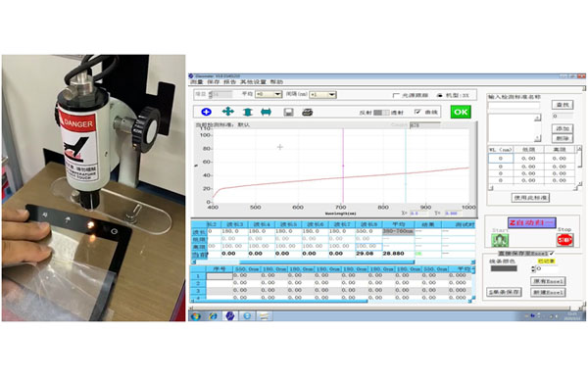This screenshot has height=382, width=588.
Task: Click the red Stop sign icon
Action: point(564,240)
